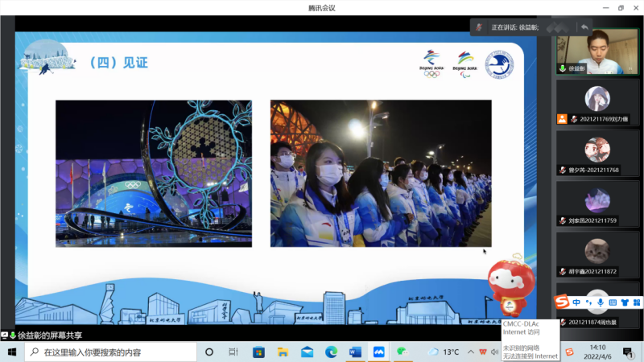
Task: Click the taskbar search input field
Action: [x=111, y=352]
